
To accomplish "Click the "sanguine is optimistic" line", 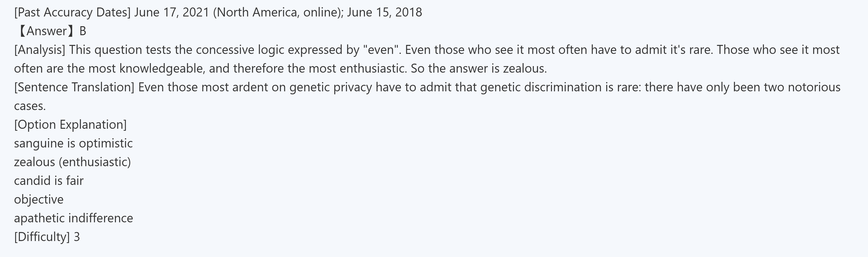I will (73, 143).
